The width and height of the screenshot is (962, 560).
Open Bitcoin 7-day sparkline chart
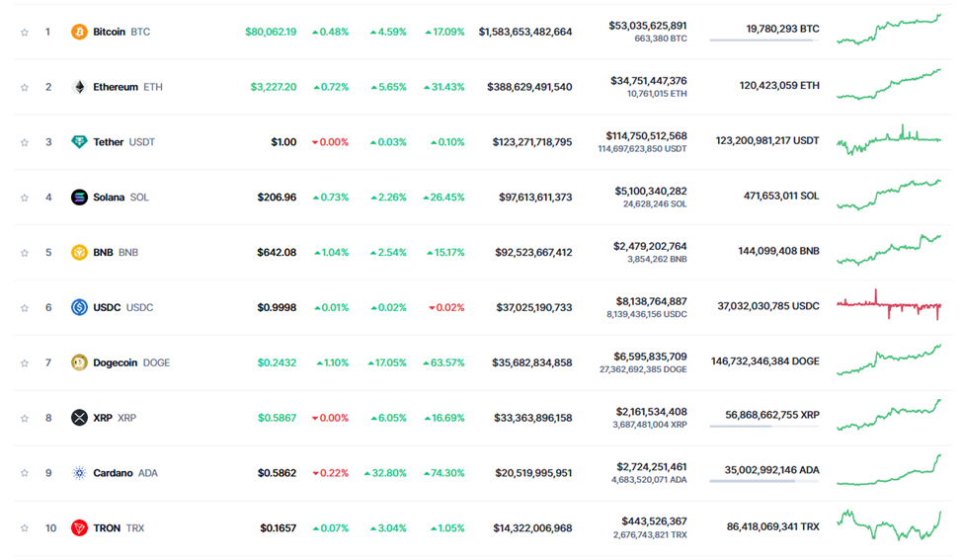click(889, 30)
